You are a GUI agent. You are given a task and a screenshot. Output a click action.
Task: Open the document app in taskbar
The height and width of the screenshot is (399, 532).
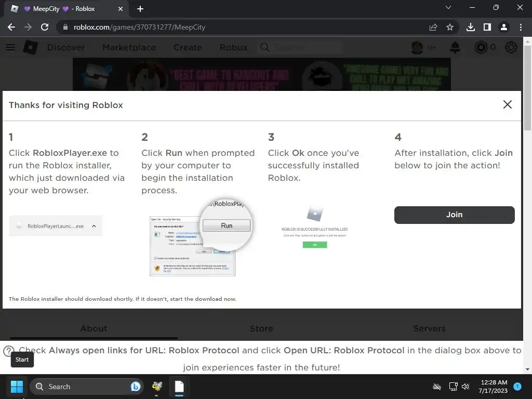pos(179,387)
